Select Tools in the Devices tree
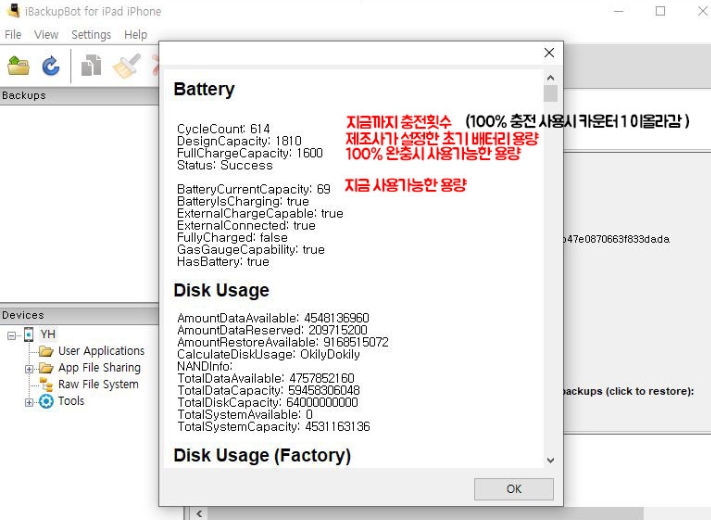The height and width of the screenshot is (520, 711). [71, 401]
